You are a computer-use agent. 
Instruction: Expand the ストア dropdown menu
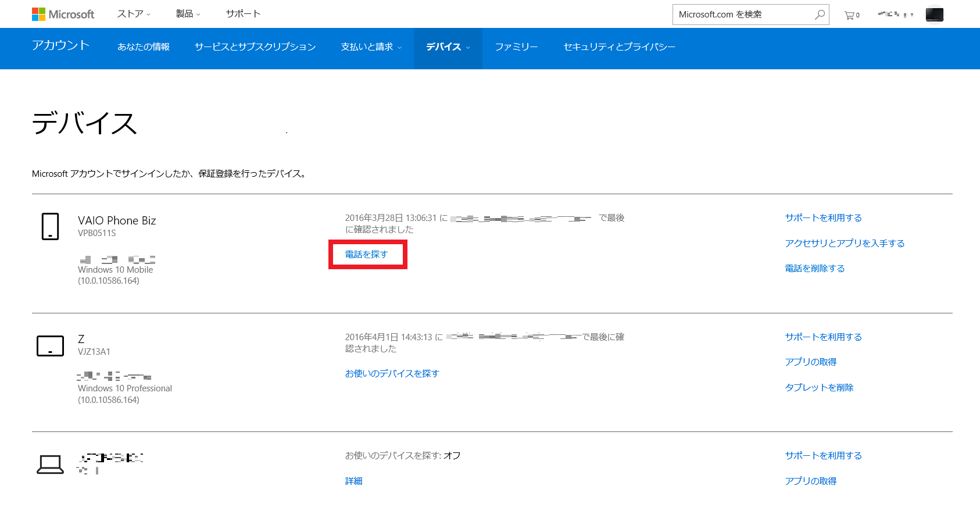pos(134,14)
